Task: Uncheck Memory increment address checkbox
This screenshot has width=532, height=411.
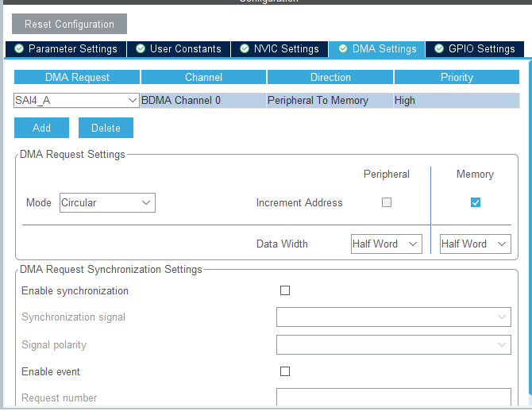Action: [476, 202]
